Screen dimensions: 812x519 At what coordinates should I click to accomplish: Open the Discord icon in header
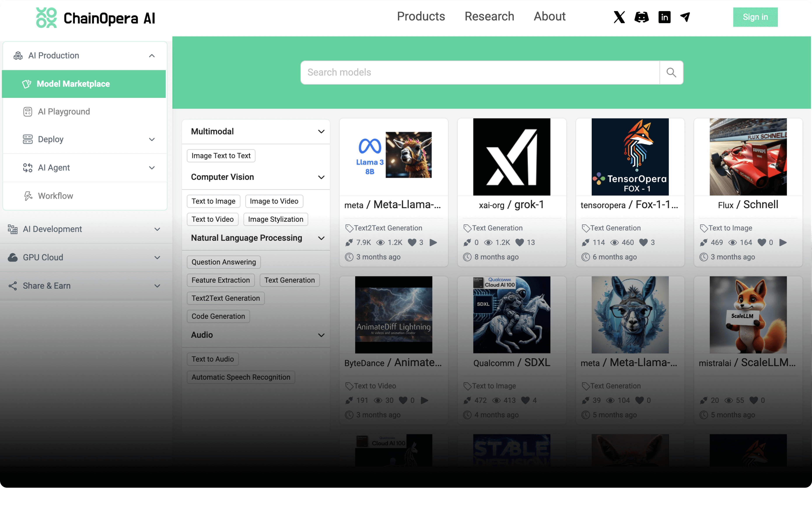641,17
